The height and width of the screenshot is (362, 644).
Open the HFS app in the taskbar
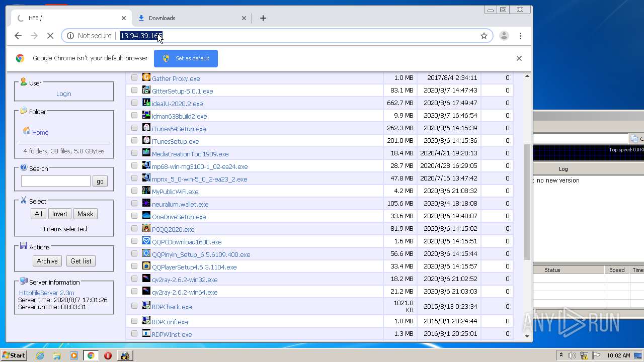[x=125, y=355]
